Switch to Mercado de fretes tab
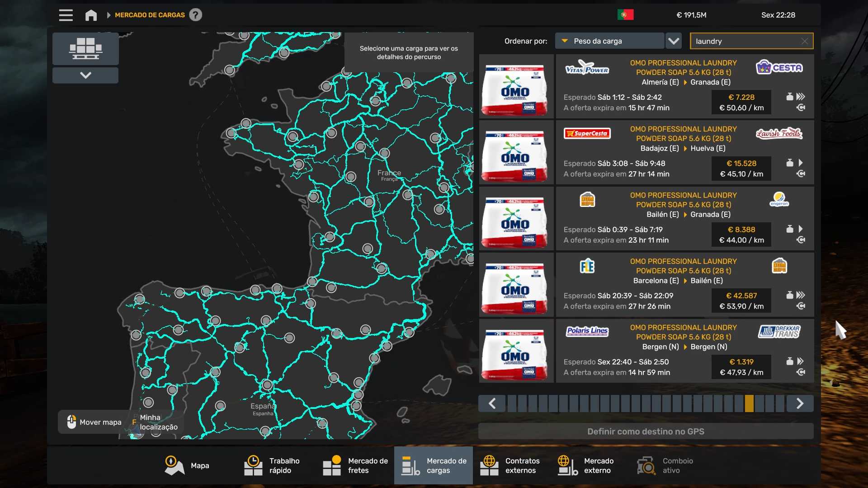This screenshot has width=868, height=488. pos(356,465)
